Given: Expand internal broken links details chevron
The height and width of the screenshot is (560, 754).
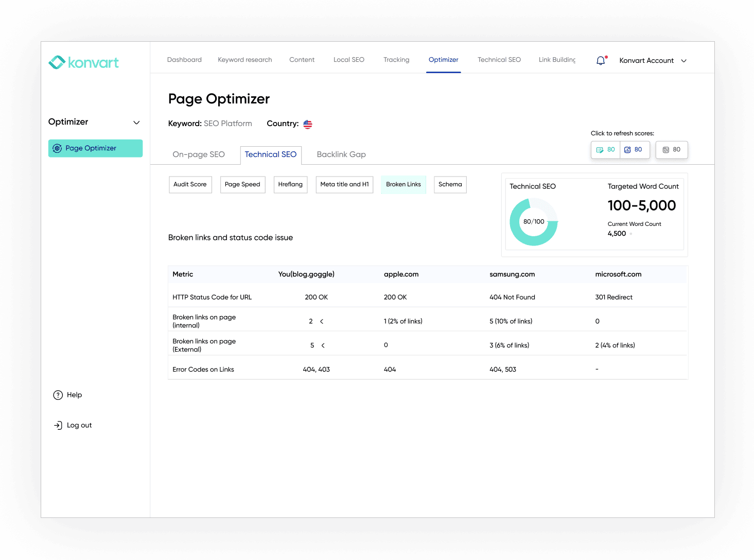Looking at the screenshot, I should (322, 321).
